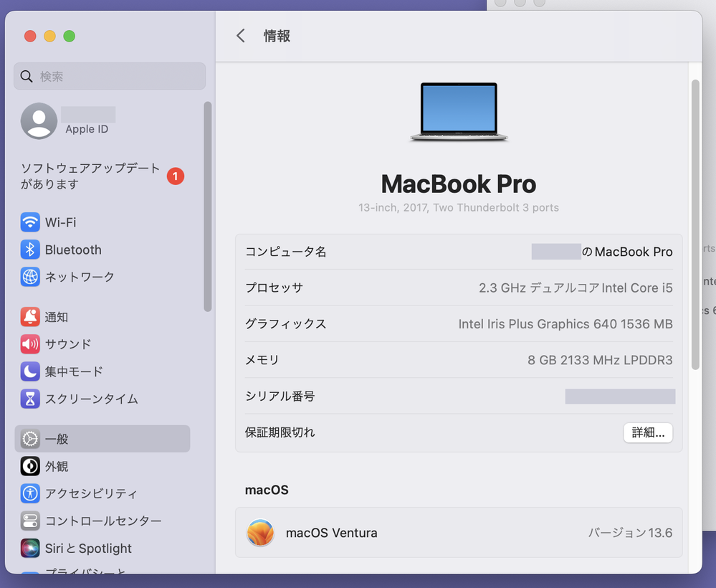
Task: Select Bluetooth label in sidebar
Action: (73, 250)
